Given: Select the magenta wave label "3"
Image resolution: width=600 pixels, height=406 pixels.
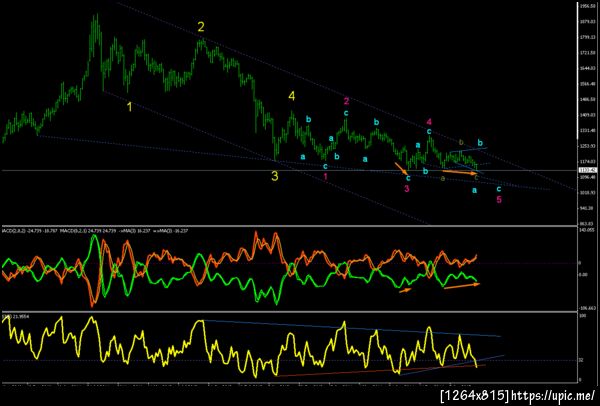Looking at the screenshot, I should pos(407,189).
